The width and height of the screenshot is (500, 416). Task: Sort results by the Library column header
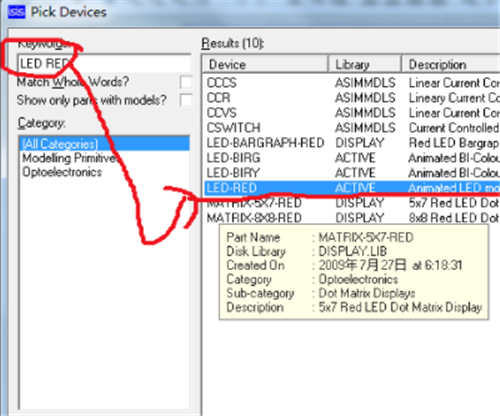click(364, 64)
